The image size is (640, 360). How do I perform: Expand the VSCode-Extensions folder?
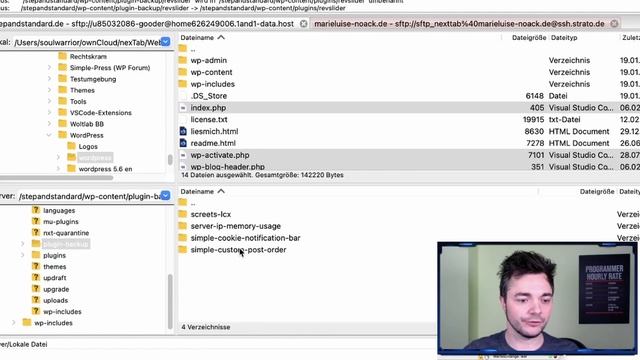(x=49, y=112)
